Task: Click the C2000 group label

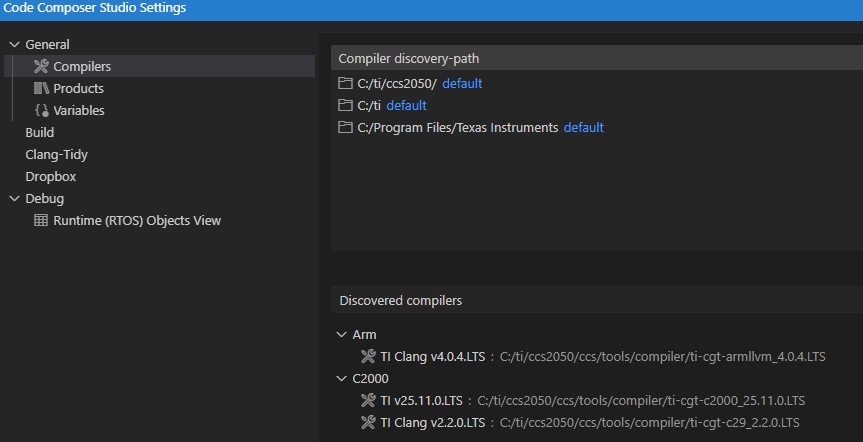Action: pos(370,379)
